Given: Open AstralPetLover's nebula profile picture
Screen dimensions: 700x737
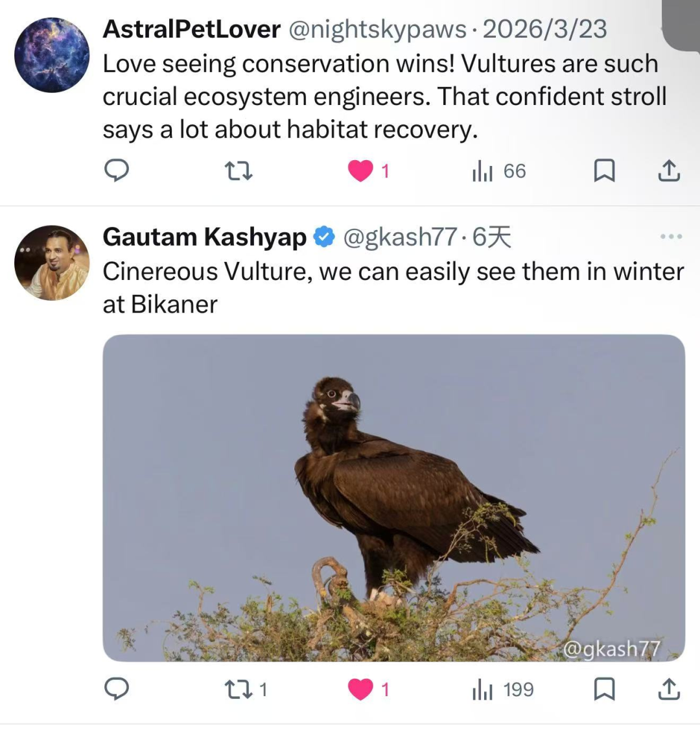Looking at the screenshot, I should pos(52,54).
